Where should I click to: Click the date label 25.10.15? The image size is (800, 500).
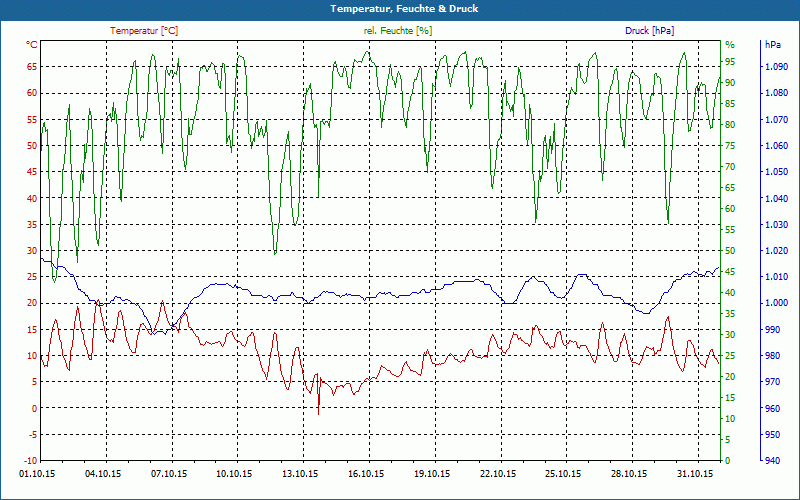click(x=563, y=474)
